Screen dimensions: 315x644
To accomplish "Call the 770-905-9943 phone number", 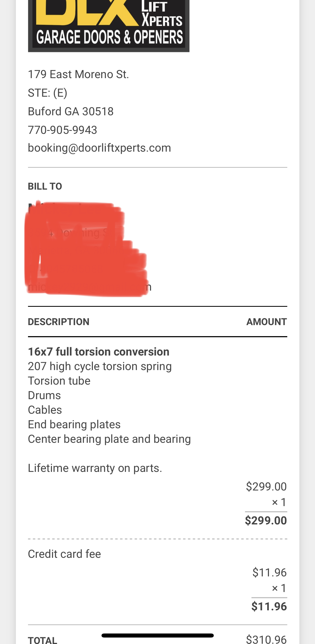I will (x=62, y=130).
